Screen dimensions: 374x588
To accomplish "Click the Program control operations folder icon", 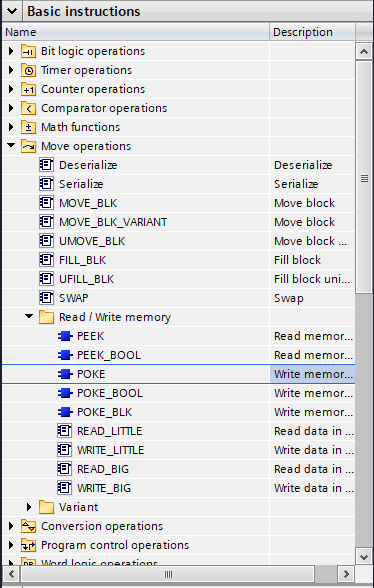I will (x=29, y=545).
